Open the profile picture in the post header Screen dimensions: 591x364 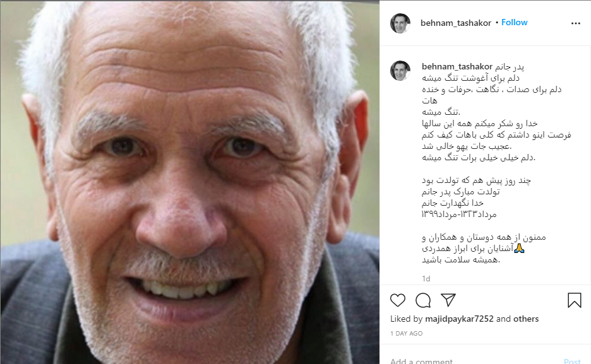pos(400,23)
